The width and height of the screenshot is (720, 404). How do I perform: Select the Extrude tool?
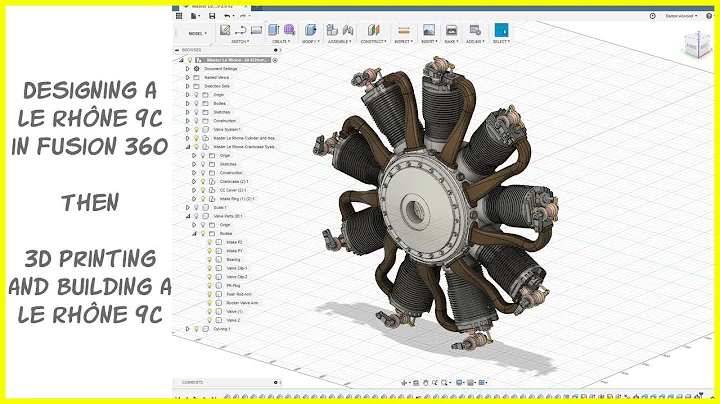[x=274, y=30]
